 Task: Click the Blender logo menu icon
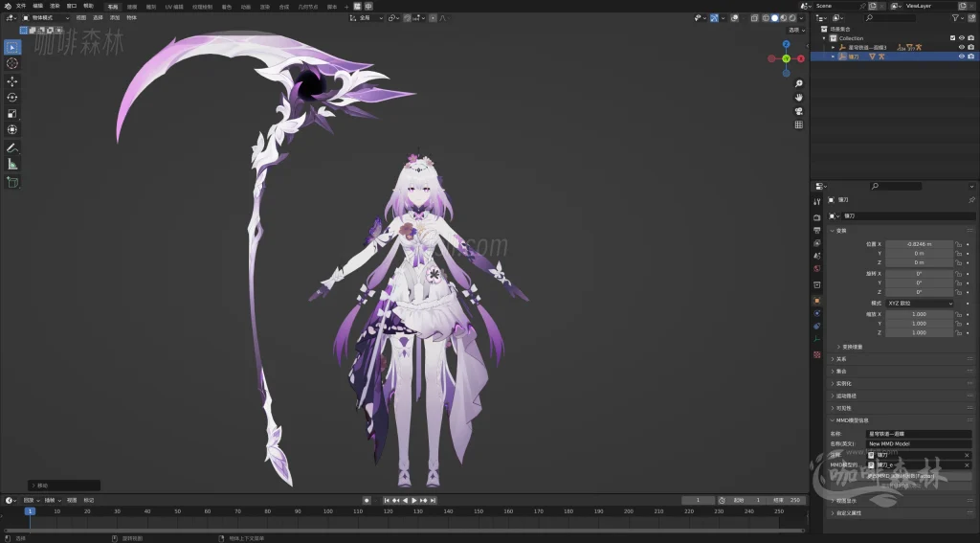point(8,7)
